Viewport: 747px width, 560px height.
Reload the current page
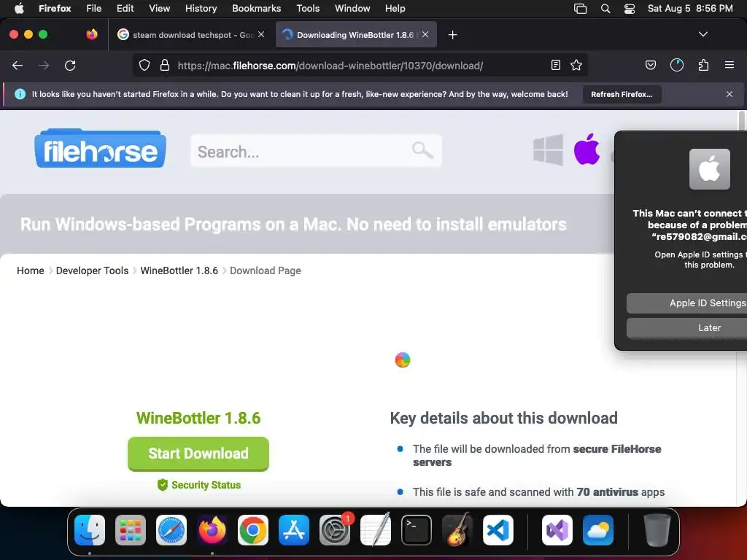(x=70, y=66)
